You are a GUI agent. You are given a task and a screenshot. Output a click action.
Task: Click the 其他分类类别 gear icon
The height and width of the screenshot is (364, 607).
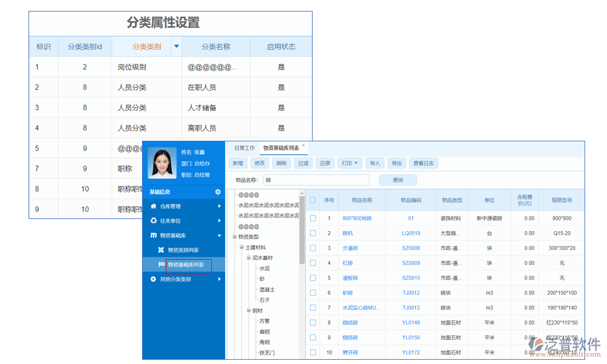(x=153, y=278)
